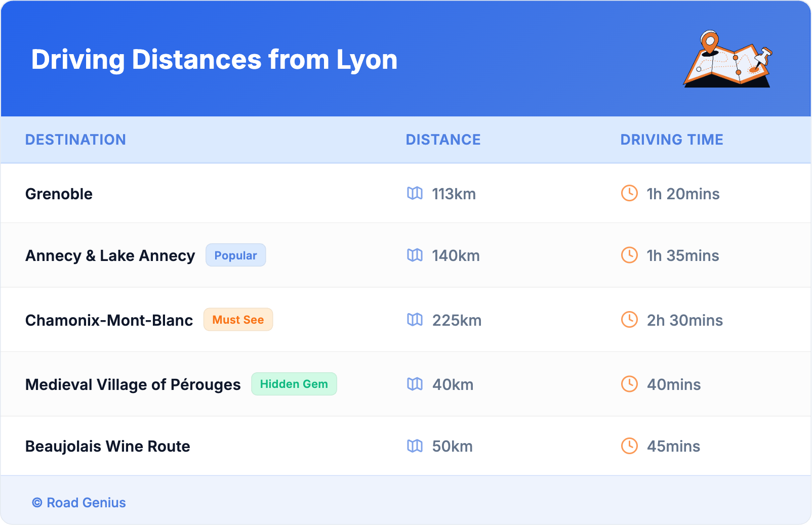Image resolution: width=812 pixels, height=525 pixels.
Task: Select the Must See badge
Action: click(238, 320)
